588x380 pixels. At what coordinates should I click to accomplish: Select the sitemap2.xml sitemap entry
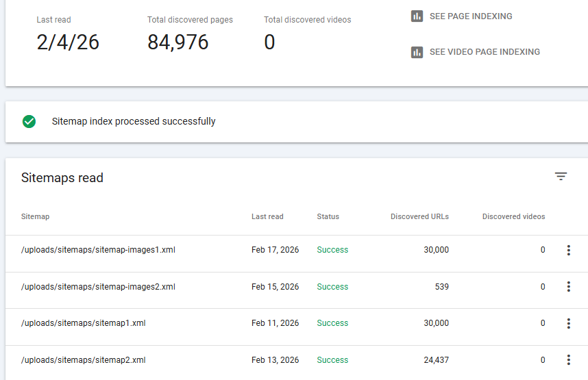[84, 360]
